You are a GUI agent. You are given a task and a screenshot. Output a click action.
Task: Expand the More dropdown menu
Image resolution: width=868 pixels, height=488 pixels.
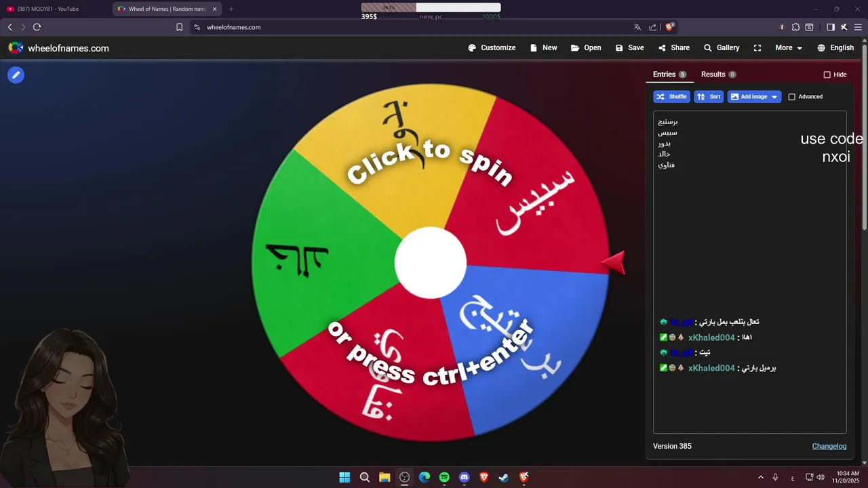789,48
